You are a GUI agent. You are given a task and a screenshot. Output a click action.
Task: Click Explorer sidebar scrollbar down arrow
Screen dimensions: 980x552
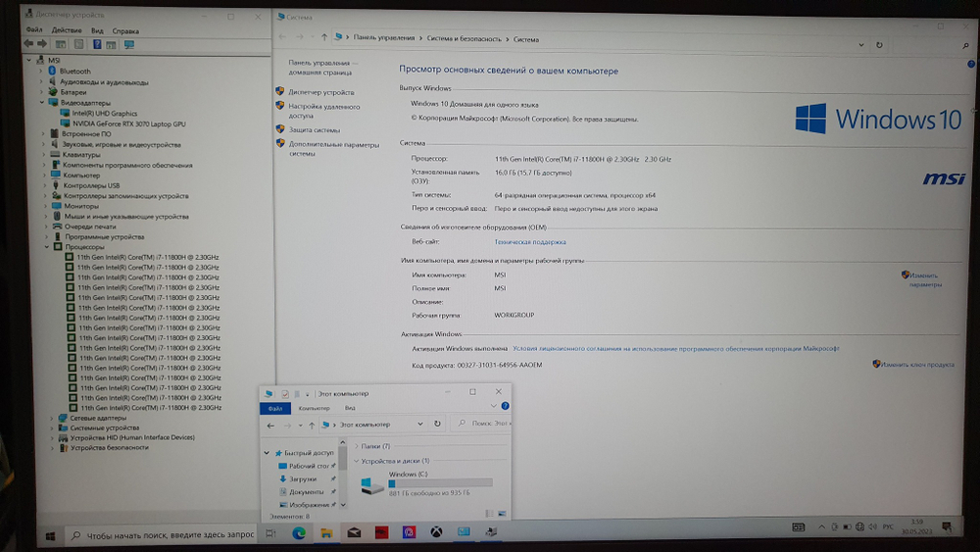click(342, 505)
